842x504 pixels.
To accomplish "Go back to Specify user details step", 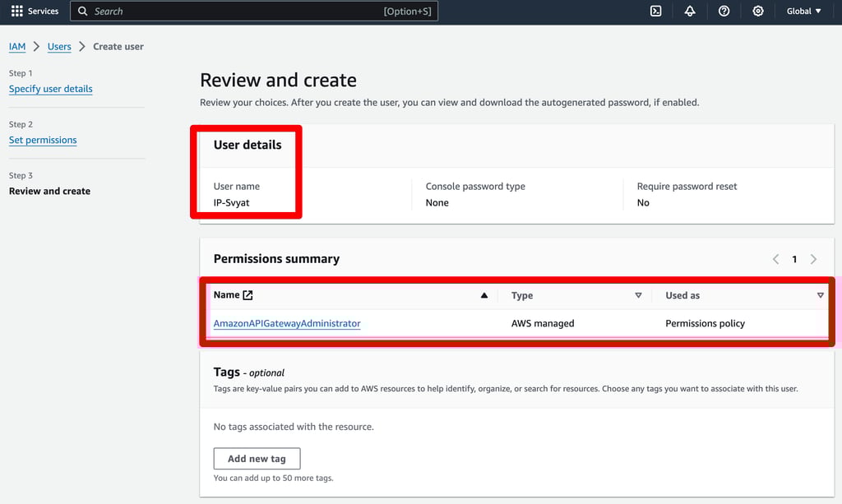I will (50, 89).
